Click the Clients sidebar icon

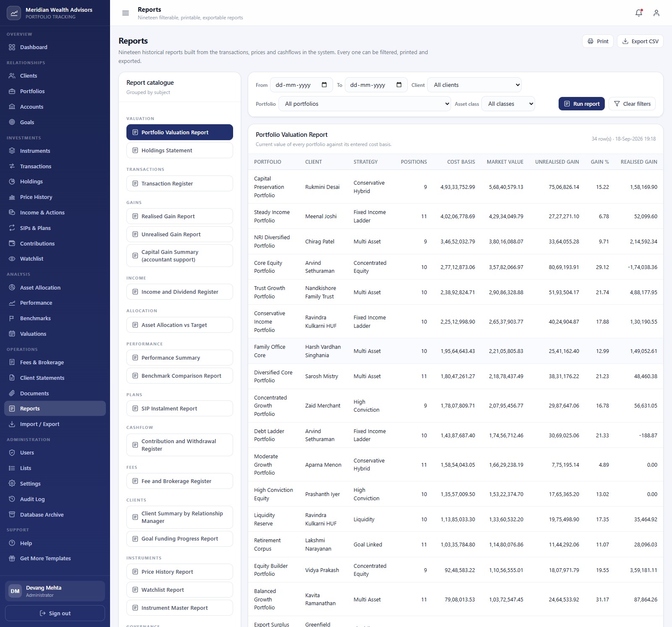pos(12,76)
